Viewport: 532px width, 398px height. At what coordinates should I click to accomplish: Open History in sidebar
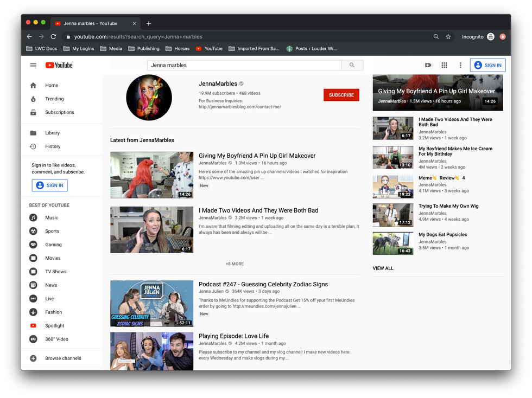(x=53, y=146)
